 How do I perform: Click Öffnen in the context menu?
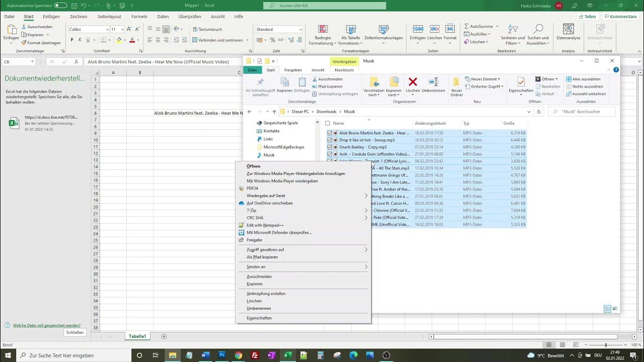254,166
